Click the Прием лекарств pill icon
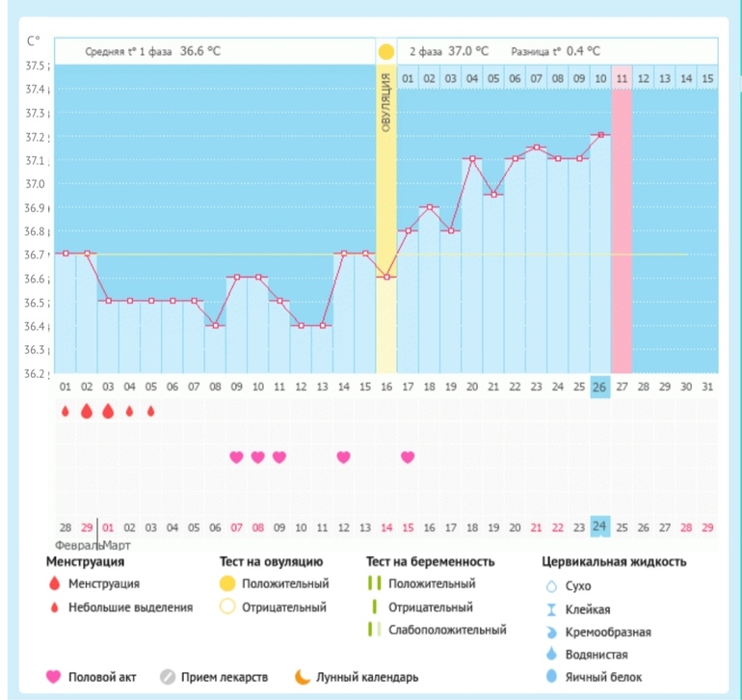Screen dimensions: 742x700 [x=167, y=677]
